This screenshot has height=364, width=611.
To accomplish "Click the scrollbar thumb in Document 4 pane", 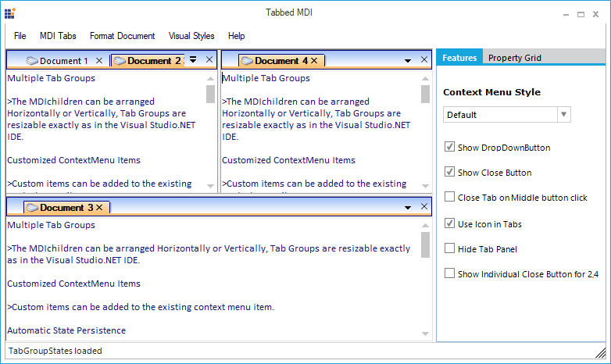I will click(425, 94).
